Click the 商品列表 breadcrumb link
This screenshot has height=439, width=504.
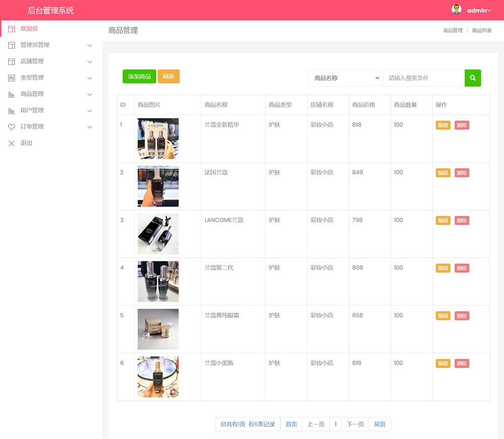click(x=482, y=31)
